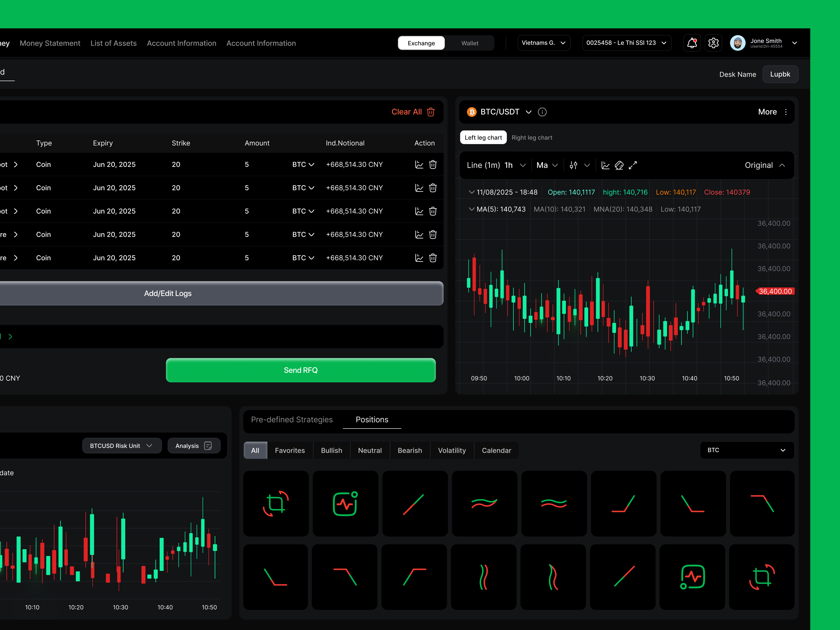Open the notifications bell icon
This screenshot has height=630, width=840.
[x=692, y=43]
